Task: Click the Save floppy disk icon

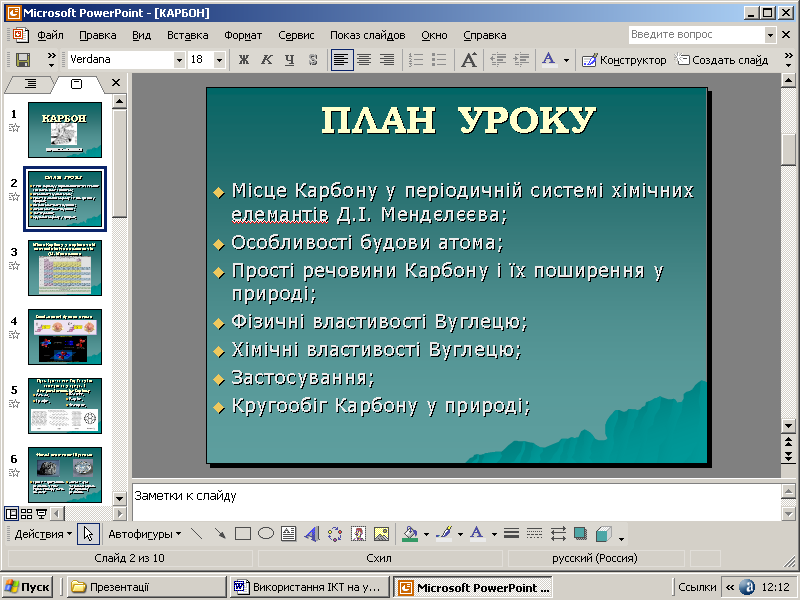Action: 23,60
